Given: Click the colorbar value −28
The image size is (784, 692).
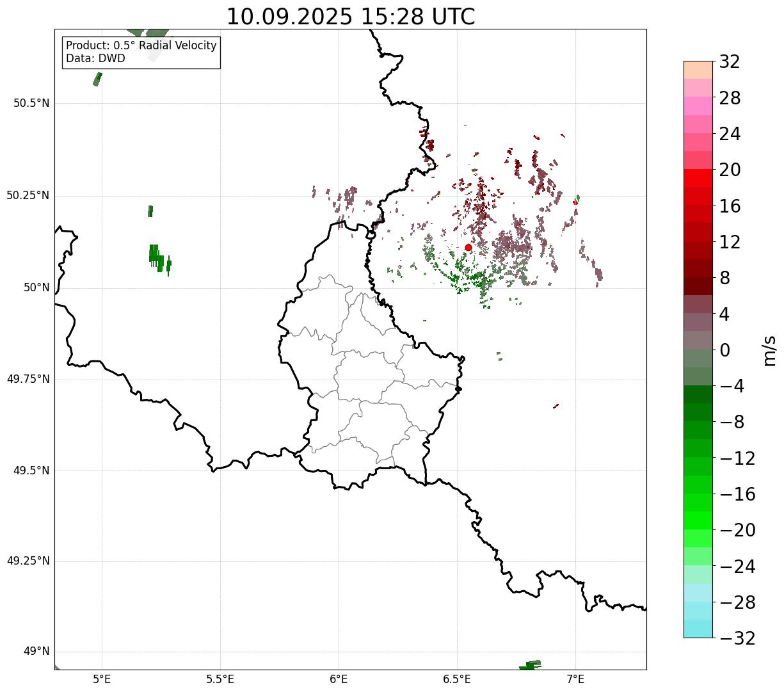Looking at the screenshot, I should tap(737, 602).
